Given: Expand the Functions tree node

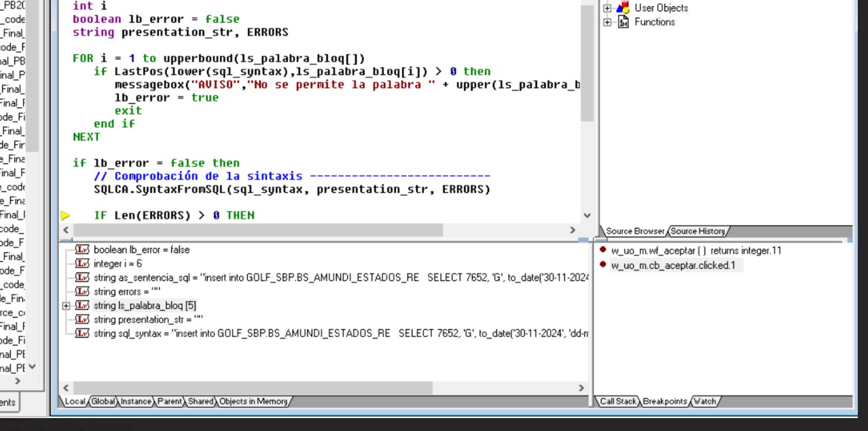Looking at the screenshot, I should tap(607, 22).
